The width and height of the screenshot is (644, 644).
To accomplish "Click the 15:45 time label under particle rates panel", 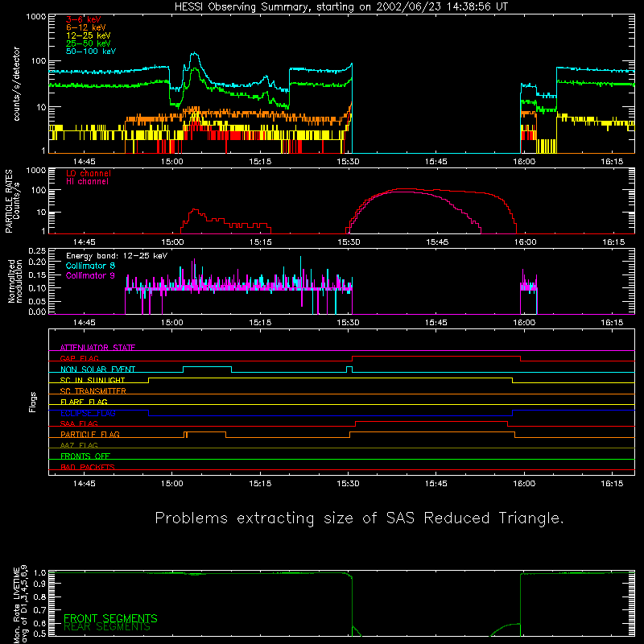I will pos(436,242).
